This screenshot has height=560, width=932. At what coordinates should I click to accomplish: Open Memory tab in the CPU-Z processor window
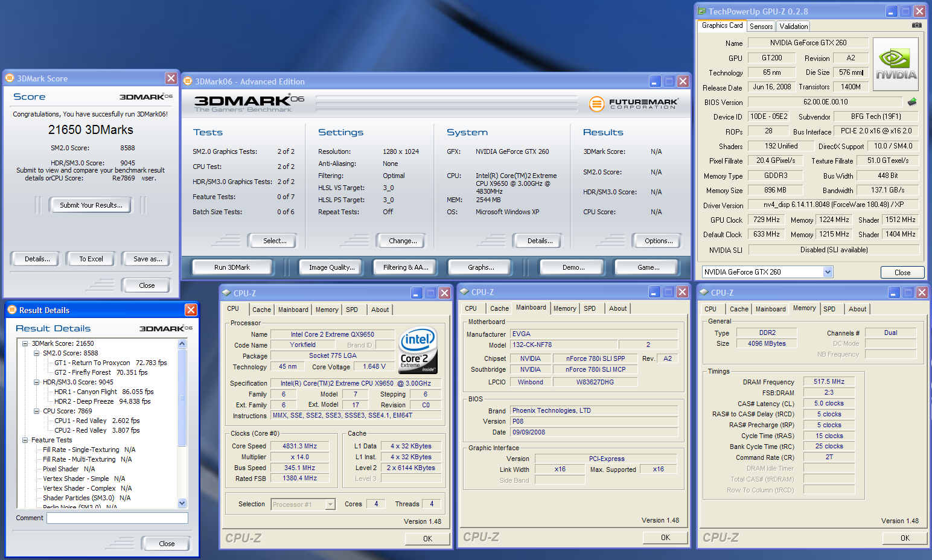[x=327, y=310]
